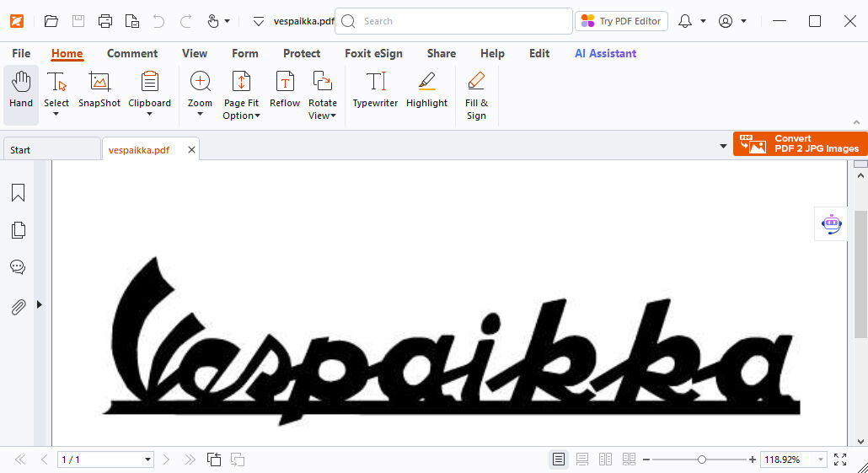
Task: Collapse the ribbon with chevron
Action: coord(856,122)
